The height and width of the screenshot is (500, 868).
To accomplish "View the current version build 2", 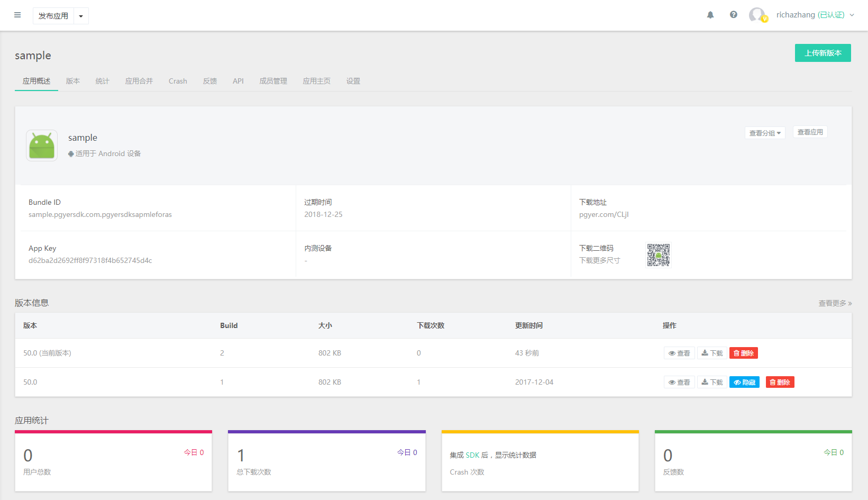I will click(x=679, y=353).
